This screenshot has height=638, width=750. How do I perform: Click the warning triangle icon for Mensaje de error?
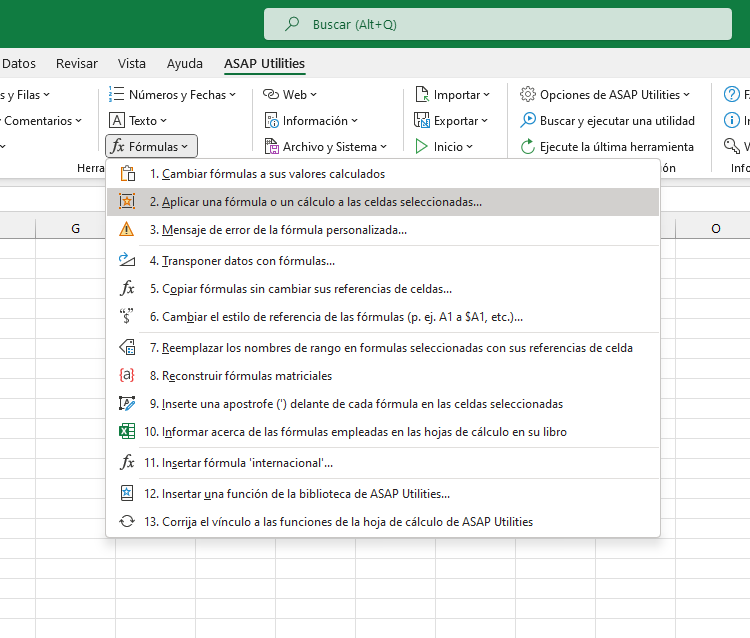127,230
